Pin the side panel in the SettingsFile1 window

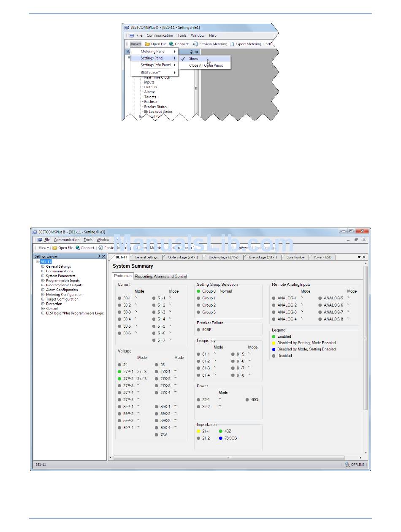(x=191, y=52)
